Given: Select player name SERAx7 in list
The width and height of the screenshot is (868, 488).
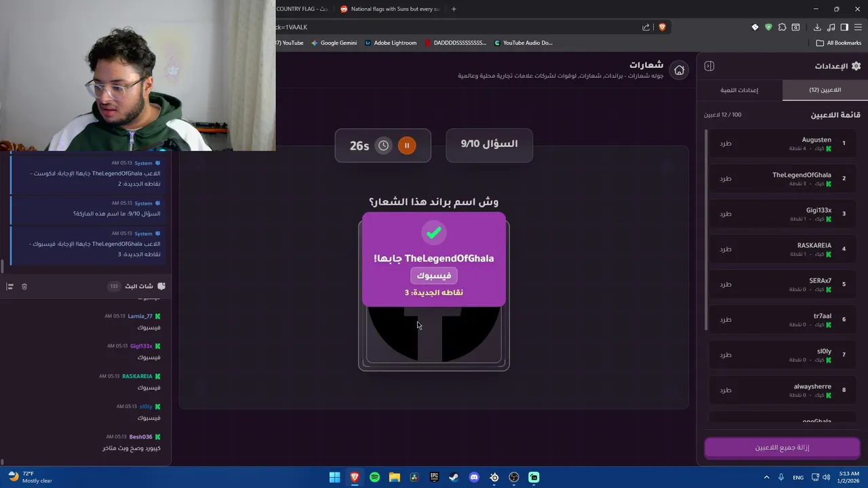Looking at the screenshot, I should click(820, 281).
